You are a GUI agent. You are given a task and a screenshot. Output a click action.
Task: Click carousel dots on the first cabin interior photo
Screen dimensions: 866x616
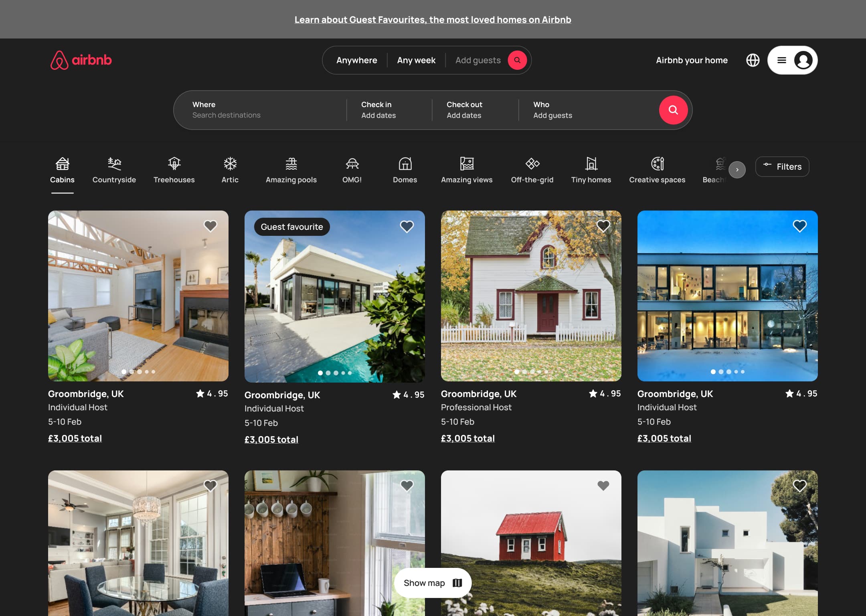(138, 372)
